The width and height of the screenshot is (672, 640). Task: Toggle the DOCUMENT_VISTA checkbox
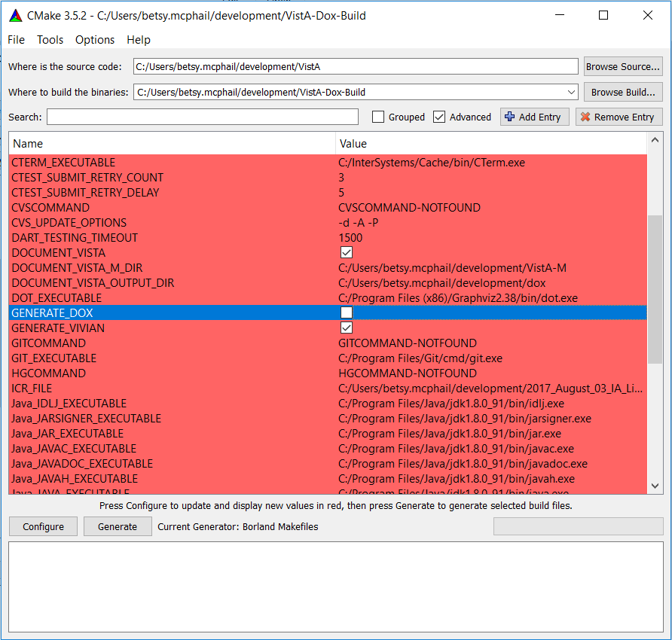pyautogui.click(x=347, y=253)
